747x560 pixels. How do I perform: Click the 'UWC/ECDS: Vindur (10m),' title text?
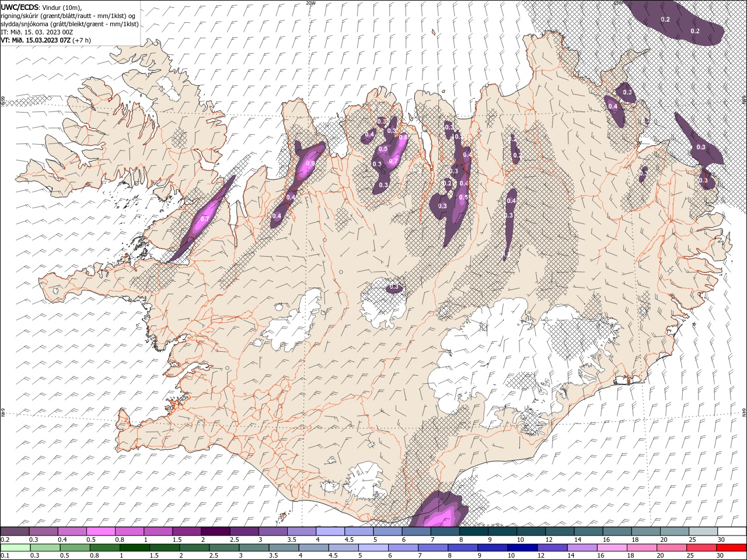coord(41,7)
